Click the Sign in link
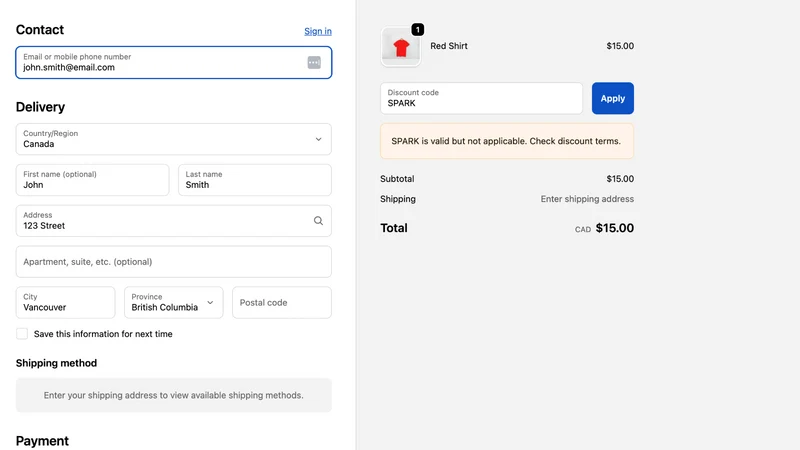Image resolution: width=800 pixels, height=450 pixels. click(x=318, y=31)
